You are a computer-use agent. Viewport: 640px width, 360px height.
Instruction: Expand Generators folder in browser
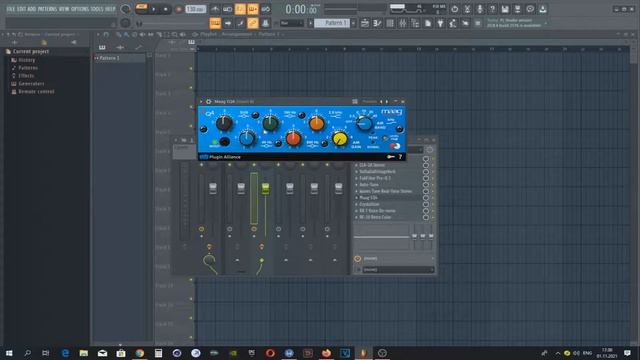tap(31, 84)
